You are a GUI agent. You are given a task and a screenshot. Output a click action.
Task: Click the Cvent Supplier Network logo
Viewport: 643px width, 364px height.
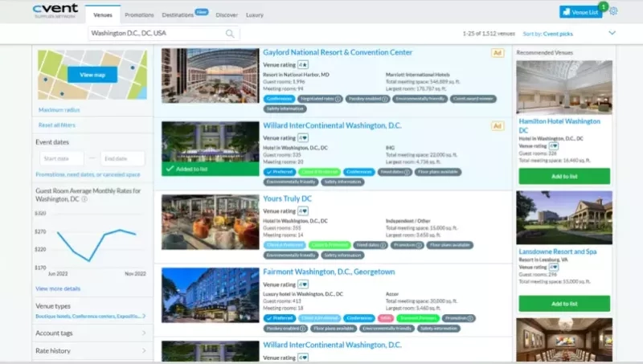pyautogui.click(x=55, y=11)
